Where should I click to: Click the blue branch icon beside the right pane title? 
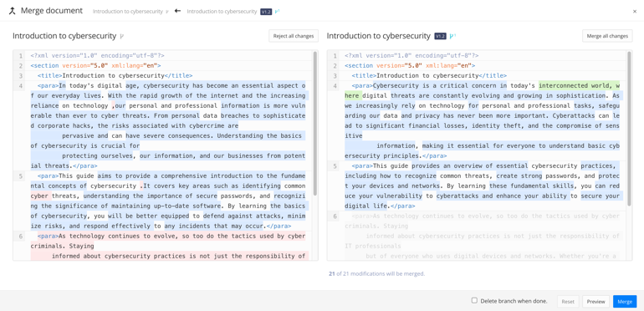coord(452,36)
